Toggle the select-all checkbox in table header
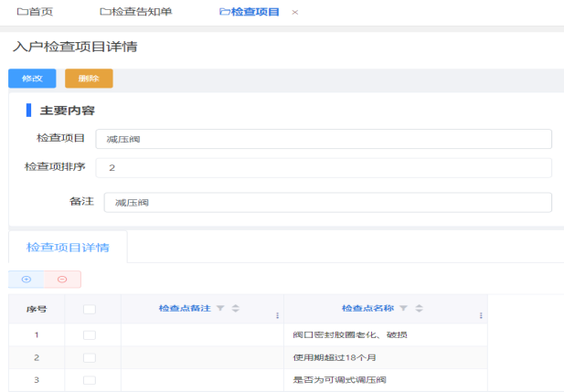564x392 pixels. click(90, 309)
